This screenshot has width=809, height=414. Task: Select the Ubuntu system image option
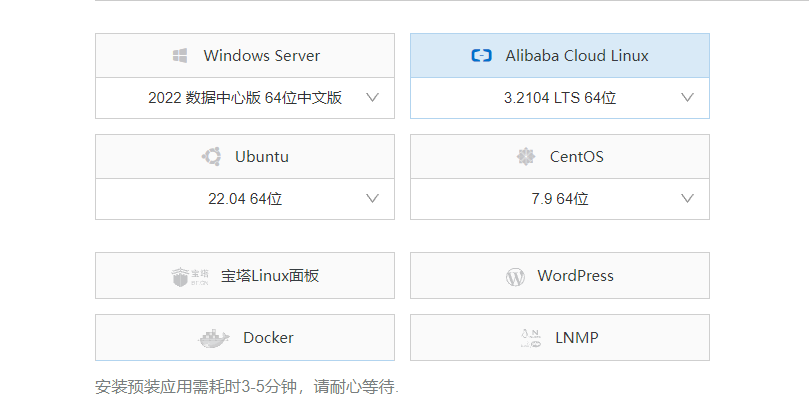pyautogui.click(x=245, y=157)
